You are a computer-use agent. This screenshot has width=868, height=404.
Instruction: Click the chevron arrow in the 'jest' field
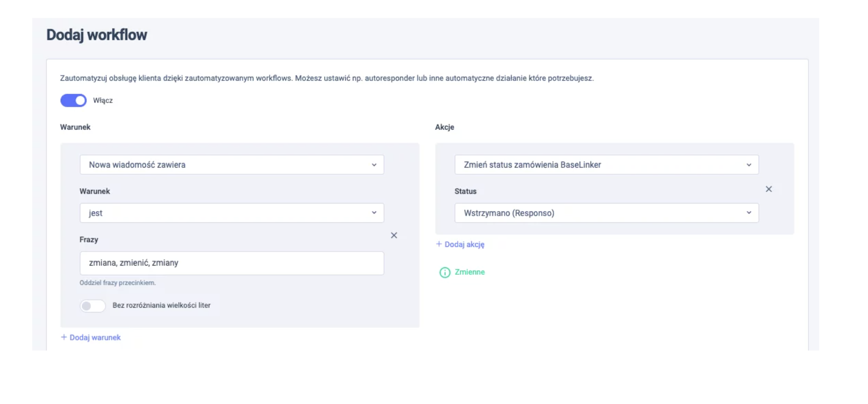(374, 213)
